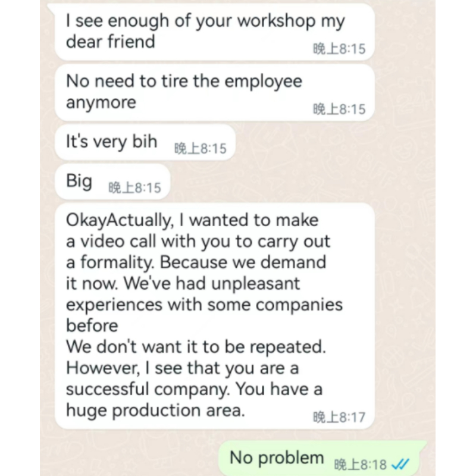This screenshot has width=476, height=476.
Task: Click the text "huge production area."
Action: (155, 411)
